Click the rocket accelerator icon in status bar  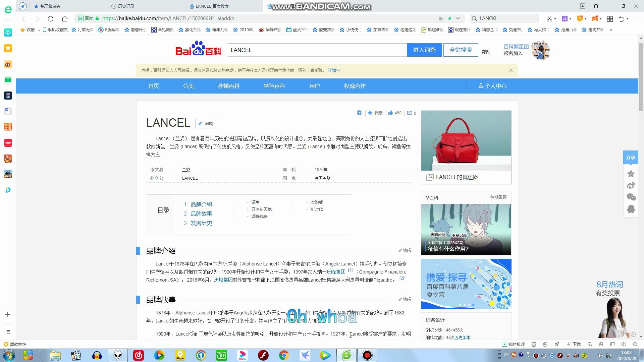pyautogui.click(x=557, y=344)
